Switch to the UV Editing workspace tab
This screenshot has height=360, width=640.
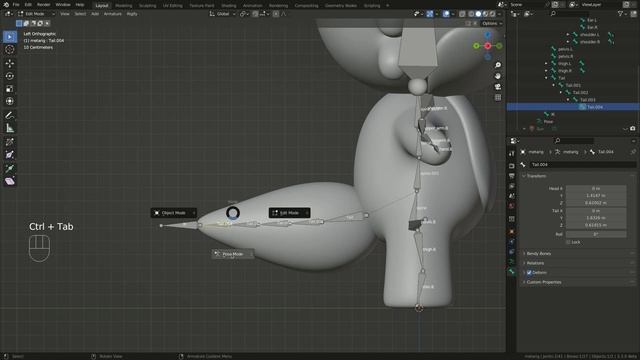(173, 6)
